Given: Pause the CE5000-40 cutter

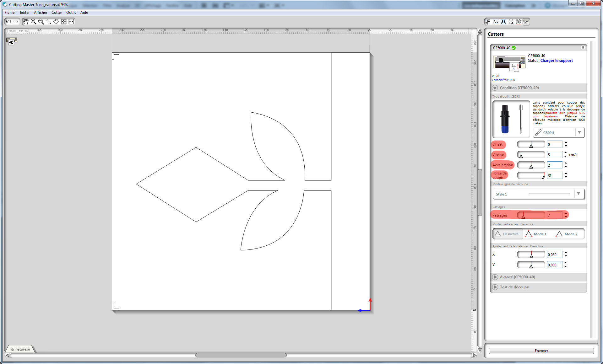Looking at the screenshot, I should pyautogui.click(x=583, y=48).
